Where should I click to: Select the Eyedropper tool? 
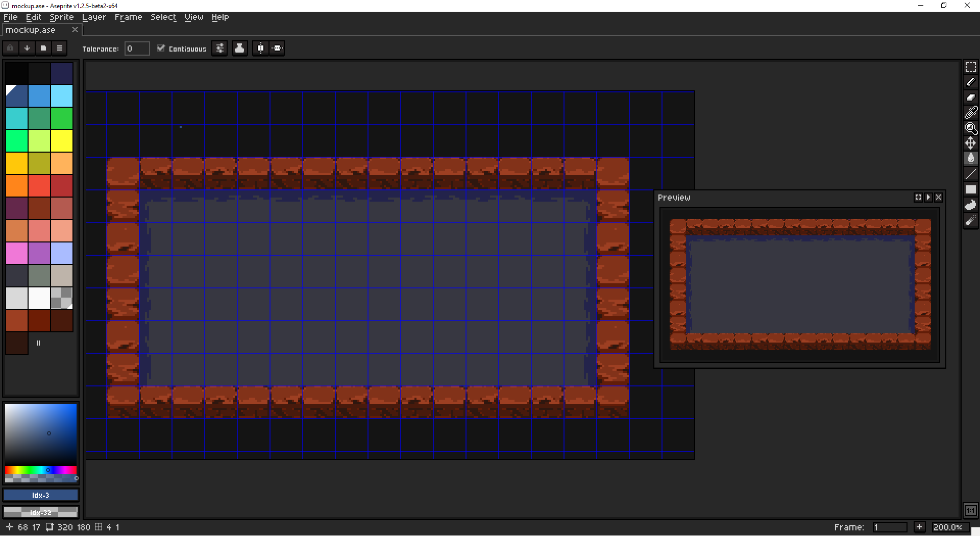tap(970, 113)
